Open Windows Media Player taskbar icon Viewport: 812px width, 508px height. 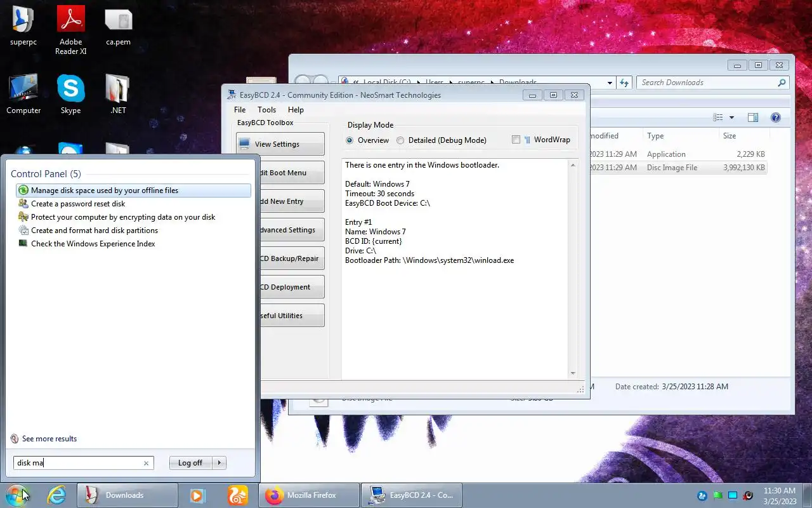(x=197, y=495)
